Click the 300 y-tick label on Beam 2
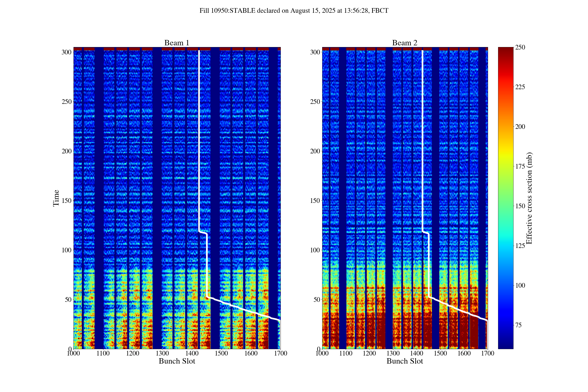Viewport: 588px width, 392px height. coord(315,52)
